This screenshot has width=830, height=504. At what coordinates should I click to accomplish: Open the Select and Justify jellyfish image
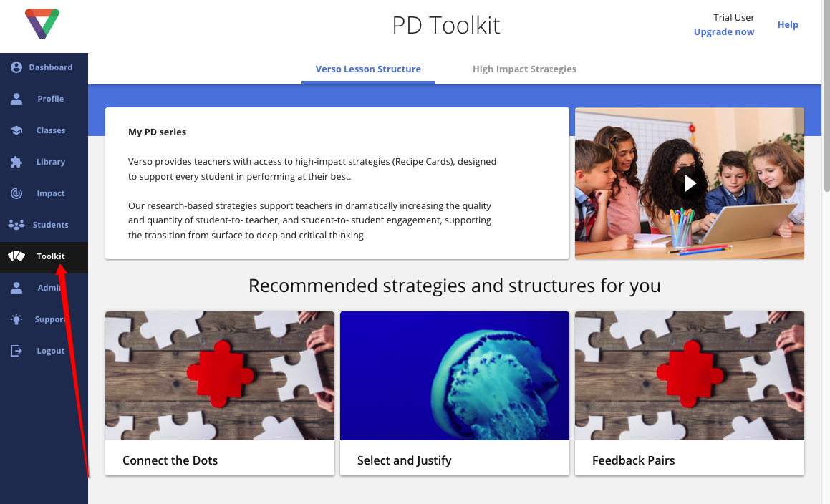[455, 376]
